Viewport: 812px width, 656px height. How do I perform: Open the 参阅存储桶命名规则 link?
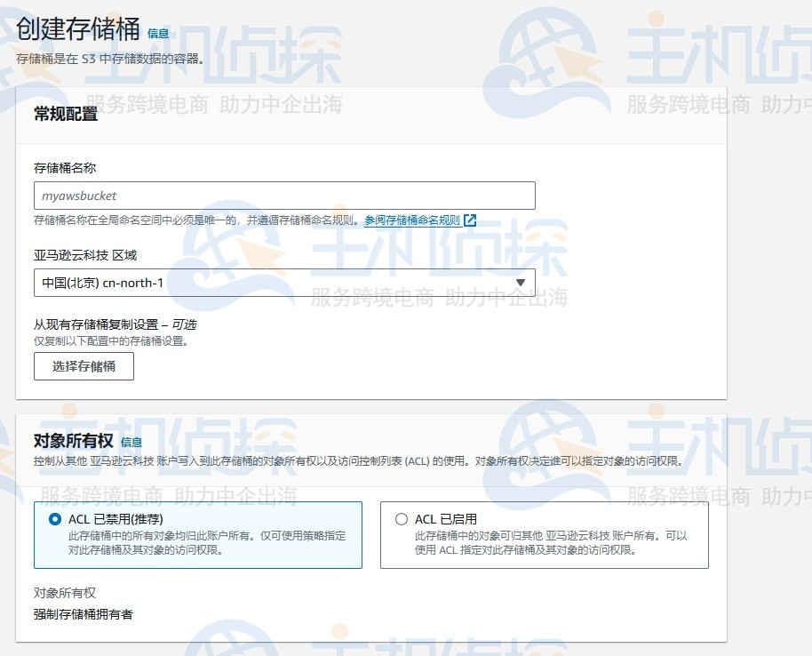pos(410,220)
